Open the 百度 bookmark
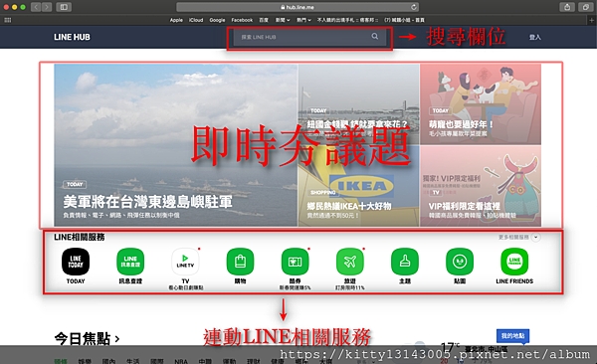Viewport: 597px width, 364px height. (264, 20)
